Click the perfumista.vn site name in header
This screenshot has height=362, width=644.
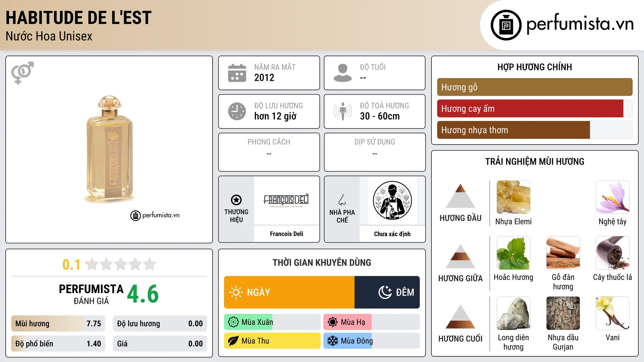[580, 24]
